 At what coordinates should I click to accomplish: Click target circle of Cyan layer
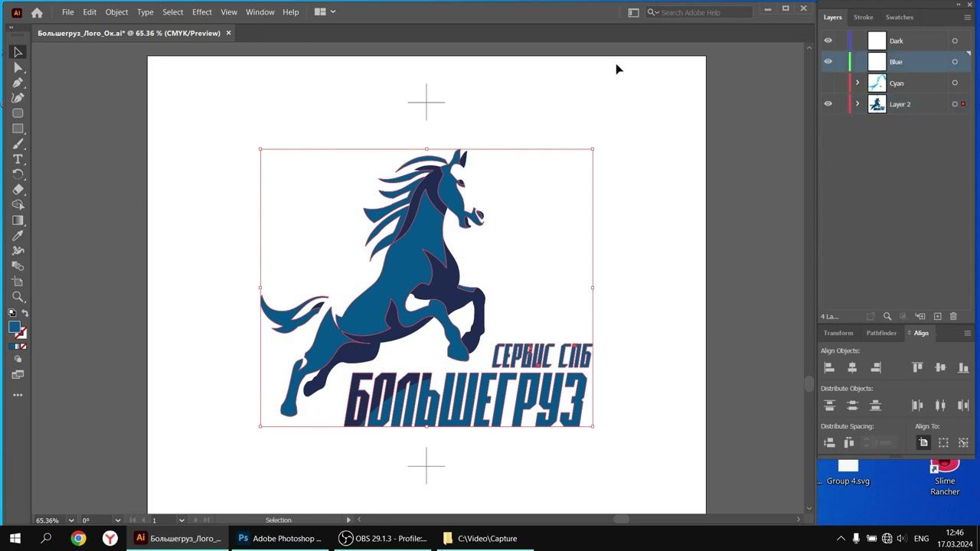point(955,83)
